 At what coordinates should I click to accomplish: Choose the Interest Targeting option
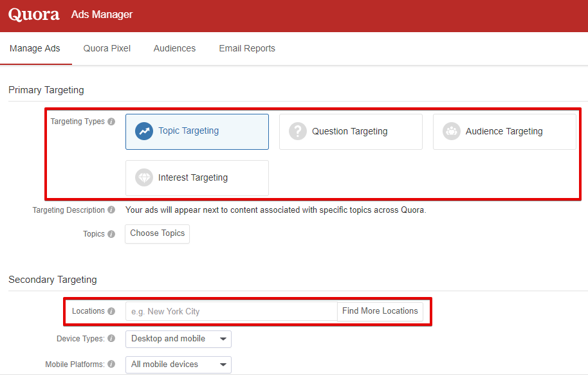[x=197, y=178]
